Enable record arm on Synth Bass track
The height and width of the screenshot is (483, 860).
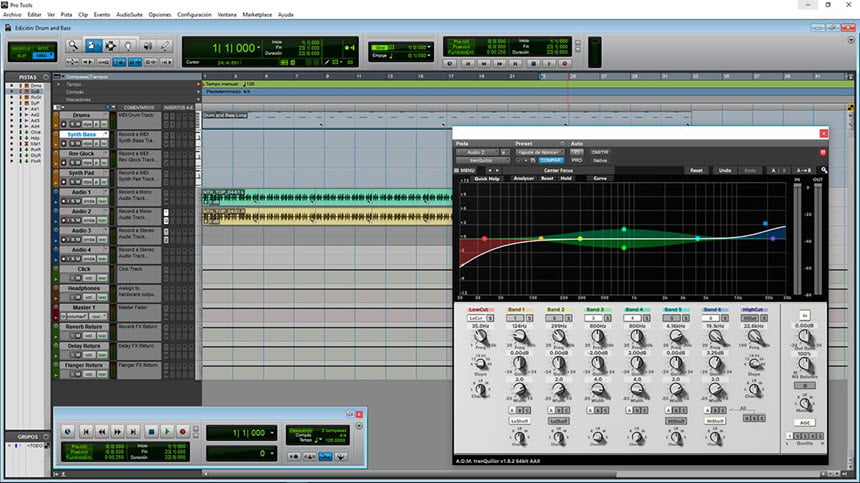[65, 144]
